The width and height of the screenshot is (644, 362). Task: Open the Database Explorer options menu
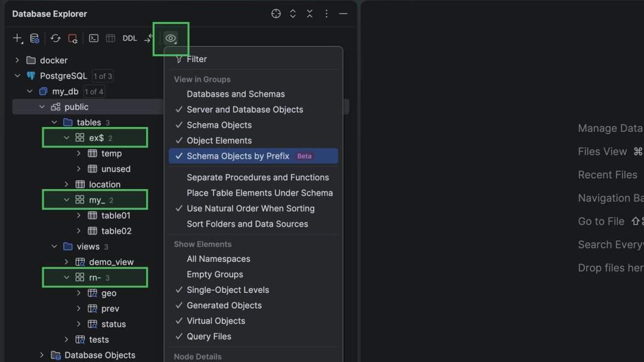327,14
